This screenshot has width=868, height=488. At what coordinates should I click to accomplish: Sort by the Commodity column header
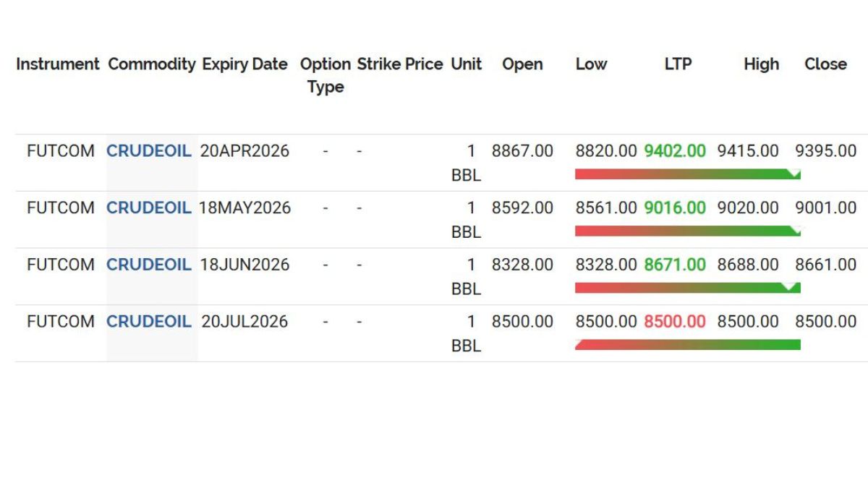151,64
